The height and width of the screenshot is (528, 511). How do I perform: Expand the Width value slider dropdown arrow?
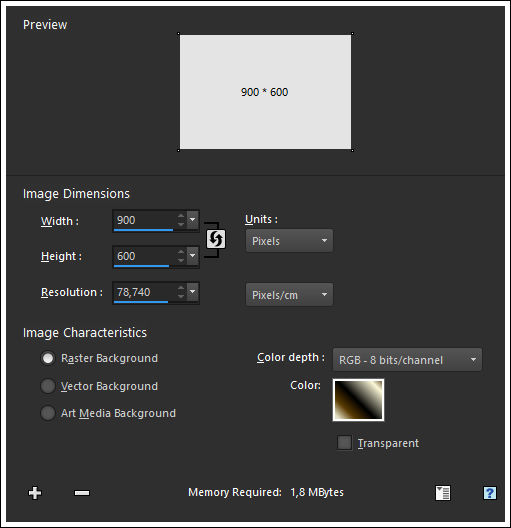click(x=193, y=220)
